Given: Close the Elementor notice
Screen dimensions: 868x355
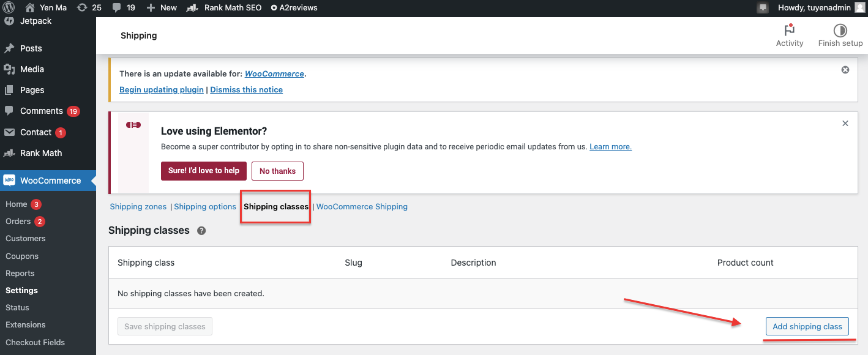Looking at the screenshot, I should pos(845,123).
